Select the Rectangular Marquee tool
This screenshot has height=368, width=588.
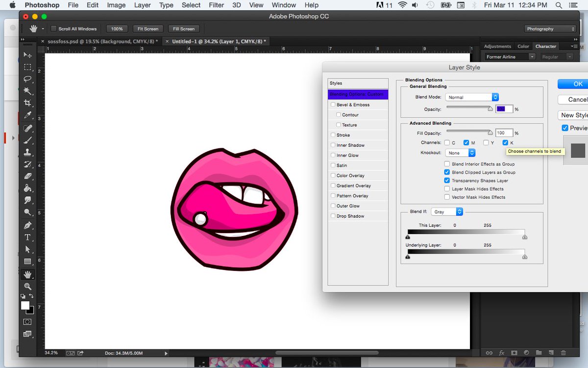point(27,67)
